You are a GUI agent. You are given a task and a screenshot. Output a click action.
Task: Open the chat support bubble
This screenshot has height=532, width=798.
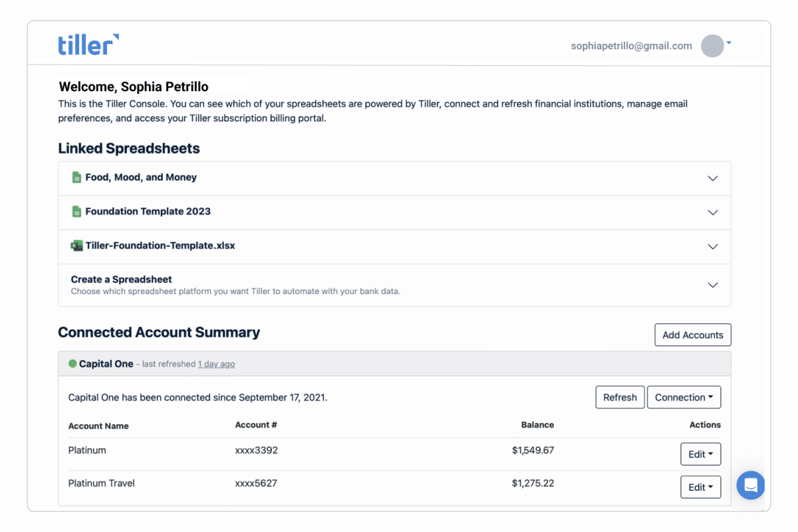coord(751,485)
